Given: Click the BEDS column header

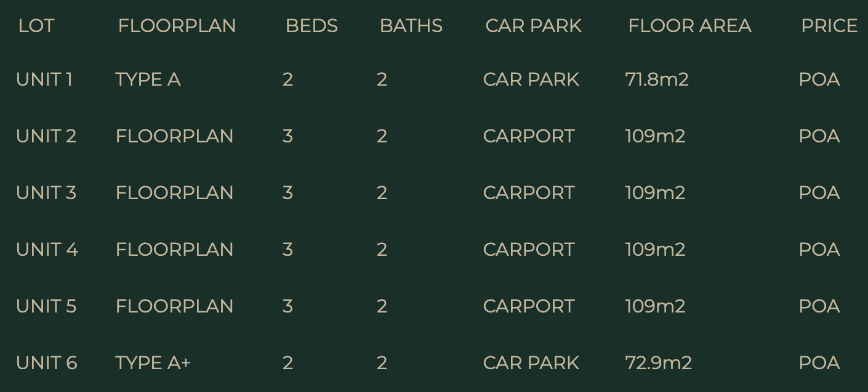Looking at the screenshot, I should (311, 26).
